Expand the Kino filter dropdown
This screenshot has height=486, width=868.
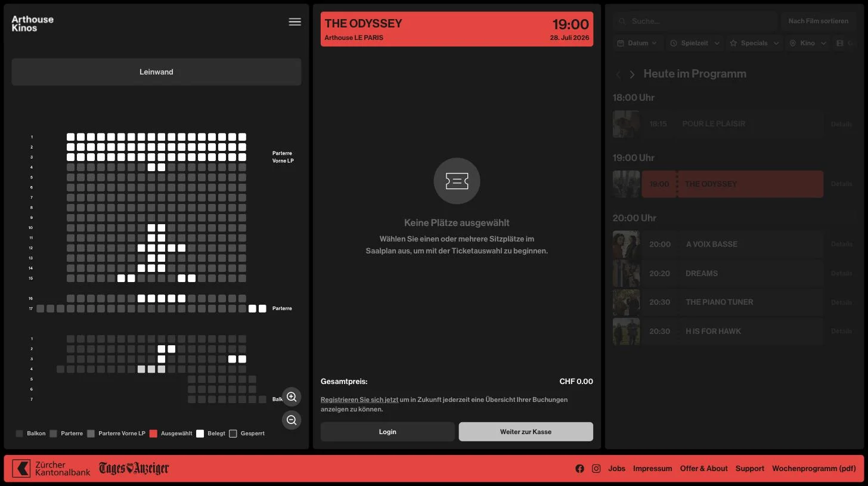coord(808,43)
